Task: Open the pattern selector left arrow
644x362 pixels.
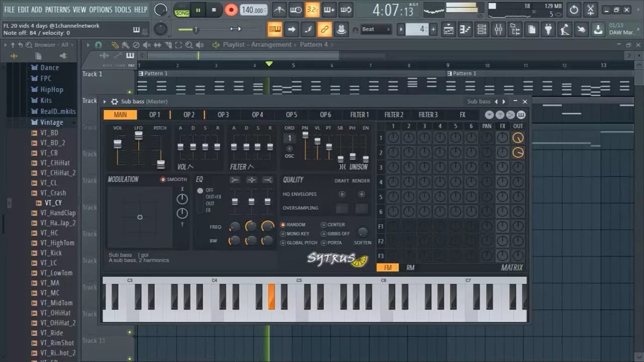Action: pos(401,29)
